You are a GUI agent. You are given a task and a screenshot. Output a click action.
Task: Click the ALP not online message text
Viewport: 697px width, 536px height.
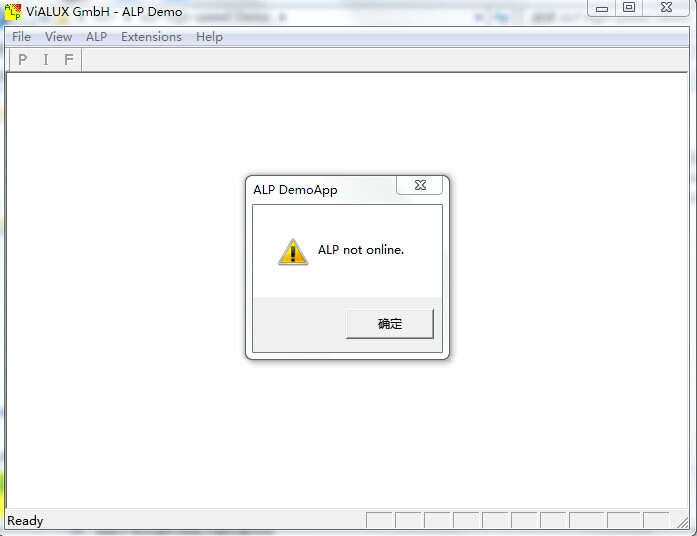[x=361, y=250]
